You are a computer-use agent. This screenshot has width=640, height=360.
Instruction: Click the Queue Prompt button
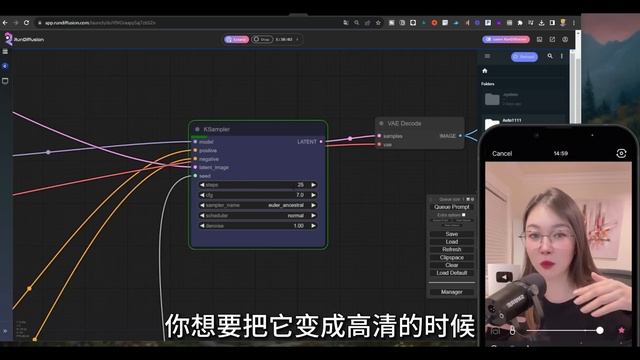(452, 207)
